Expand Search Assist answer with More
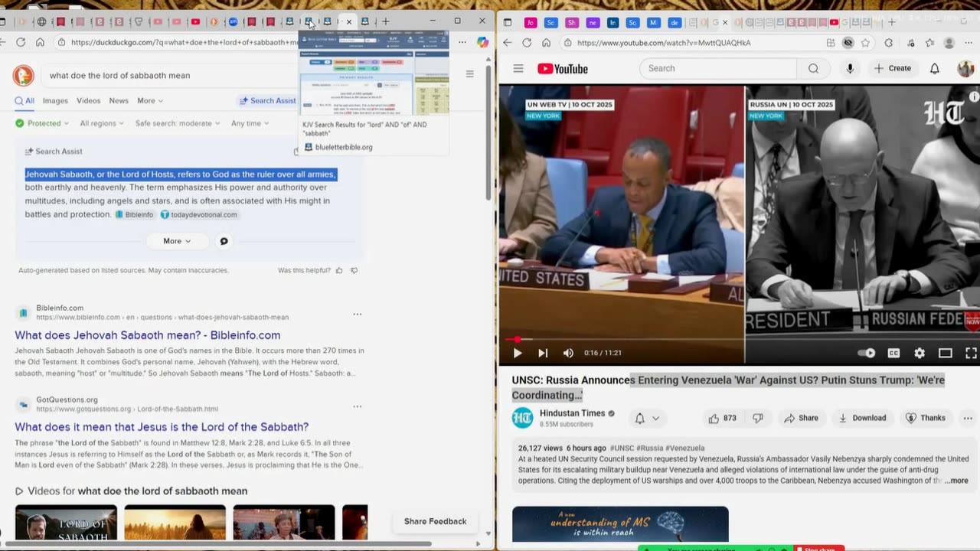The width and height of the screenshot is (980, 551). click(177, 241)
